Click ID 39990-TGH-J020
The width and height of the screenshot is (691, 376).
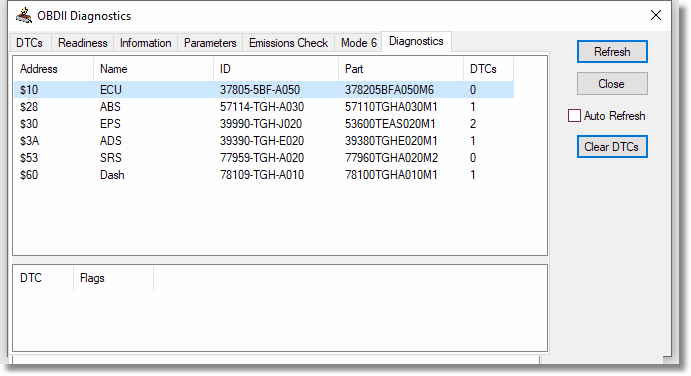[261, 124]
